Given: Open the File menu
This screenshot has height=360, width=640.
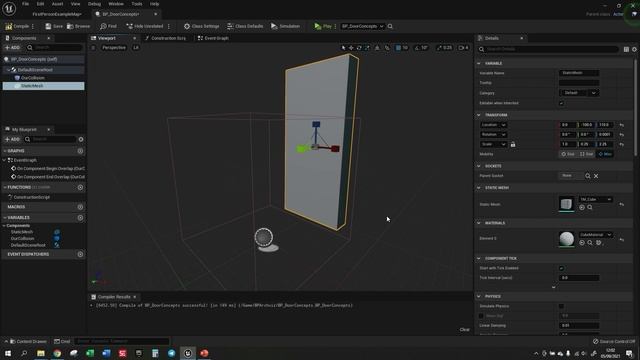Looking at the screenshot, I should [x=25, y=4].
